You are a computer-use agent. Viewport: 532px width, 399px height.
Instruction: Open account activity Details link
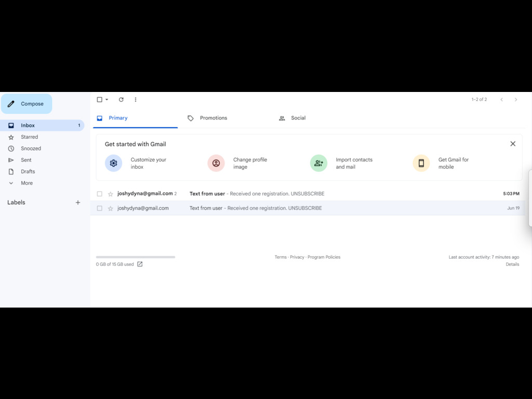point(512,264)
